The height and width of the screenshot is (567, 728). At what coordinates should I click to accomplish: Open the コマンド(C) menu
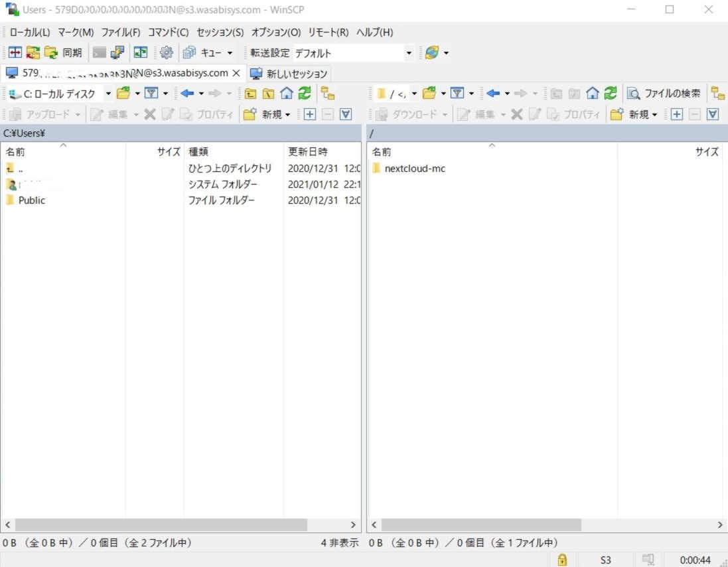tap(168, 32)
